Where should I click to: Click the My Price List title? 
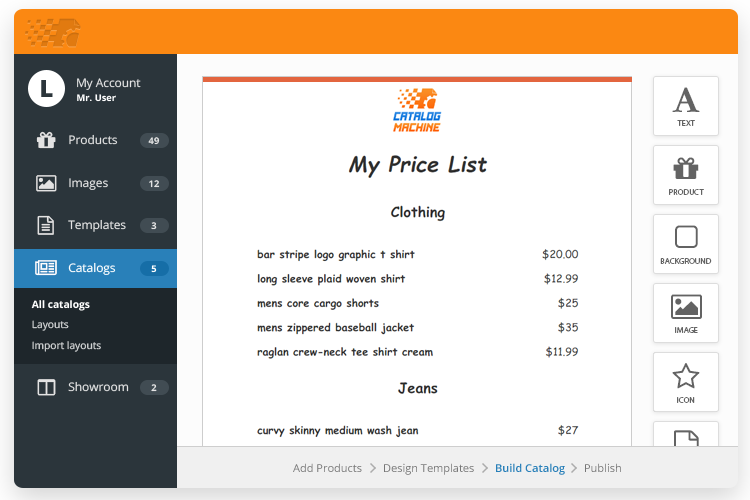pyautogui.click(x=418, y=165)
